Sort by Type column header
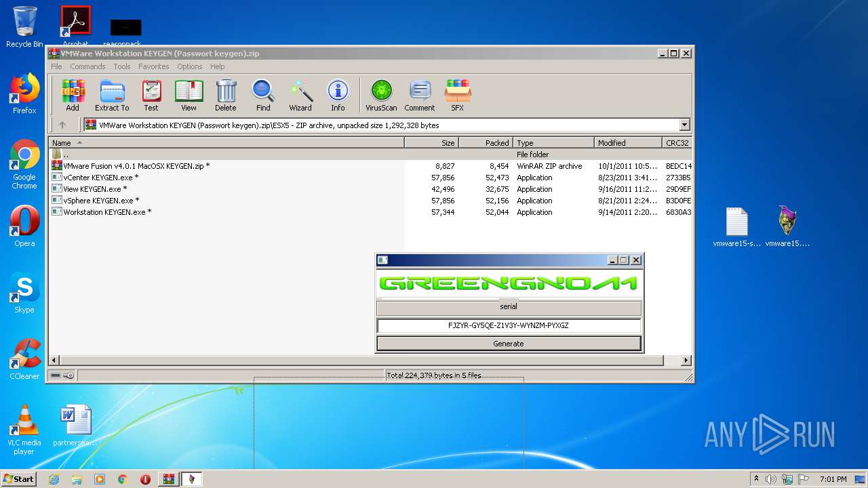 tap(553, 142)
